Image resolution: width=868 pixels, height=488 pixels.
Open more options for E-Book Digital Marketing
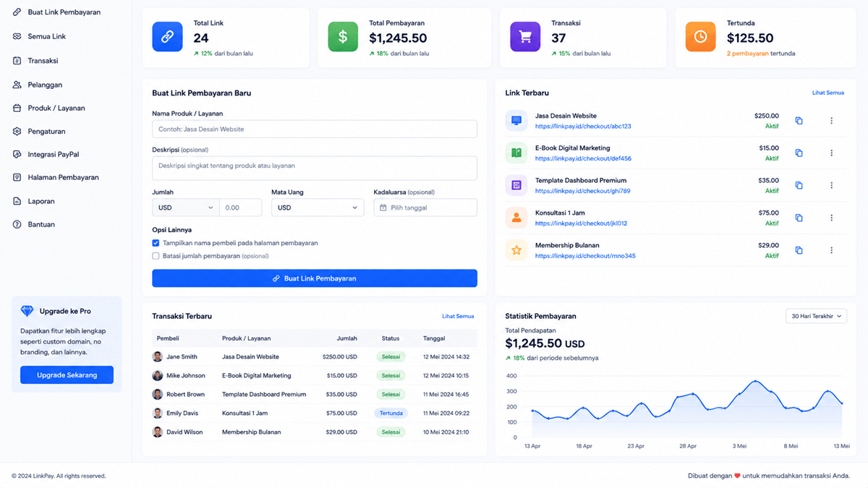click(x=831, y=153)
